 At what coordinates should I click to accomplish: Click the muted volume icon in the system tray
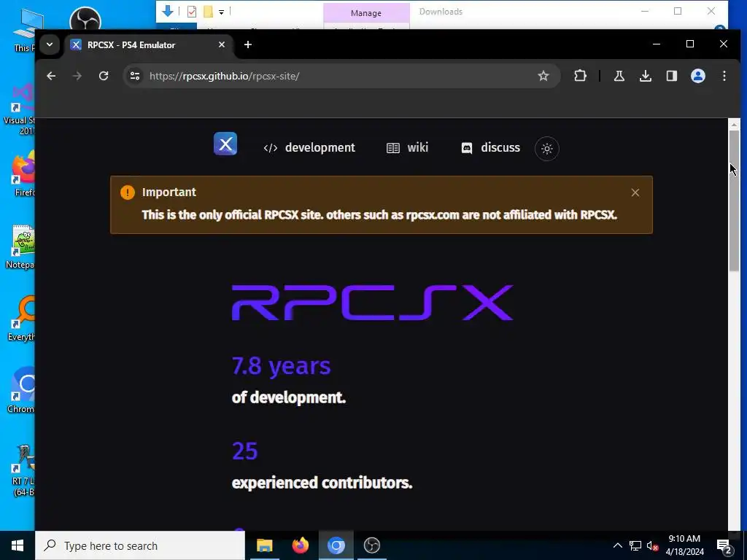652,546
